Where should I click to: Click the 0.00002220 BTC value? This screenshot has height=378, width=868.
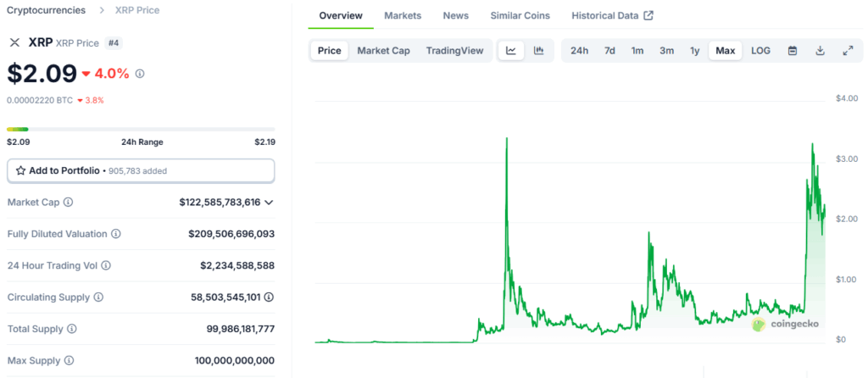tap(40, 100)
